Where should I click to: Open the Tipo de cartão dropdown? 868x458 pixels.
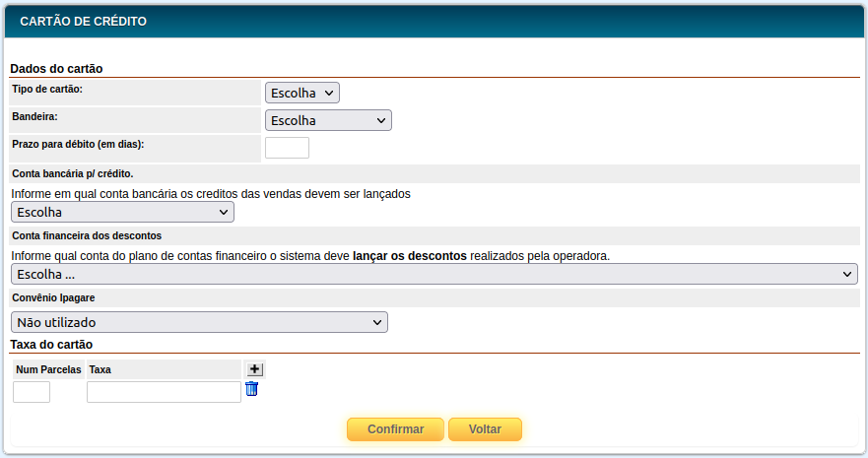301,93
